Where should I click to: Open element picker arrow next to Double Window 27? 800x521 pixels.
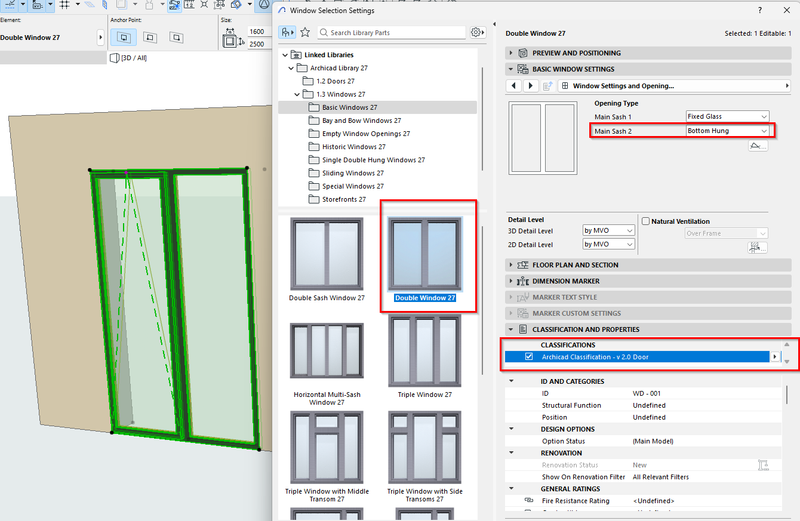click(101, 37)
